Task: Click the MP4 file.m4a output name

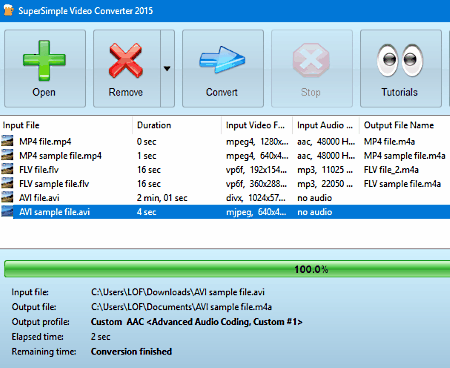Action: click(389, 142)
